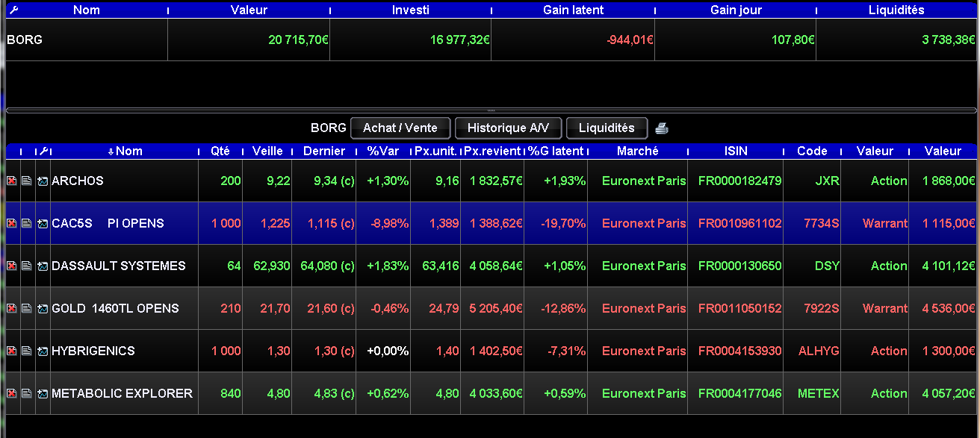Image resolution: width=980 pixels, height=438 pixels.
Task: Select the BORG portfolio row
Action: 491,40
